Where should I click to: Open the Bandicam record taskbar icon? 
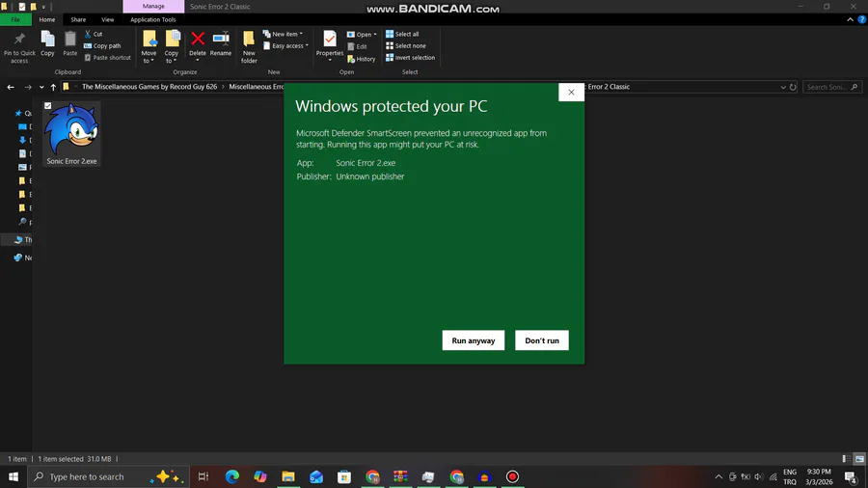(x=512, y=476)
